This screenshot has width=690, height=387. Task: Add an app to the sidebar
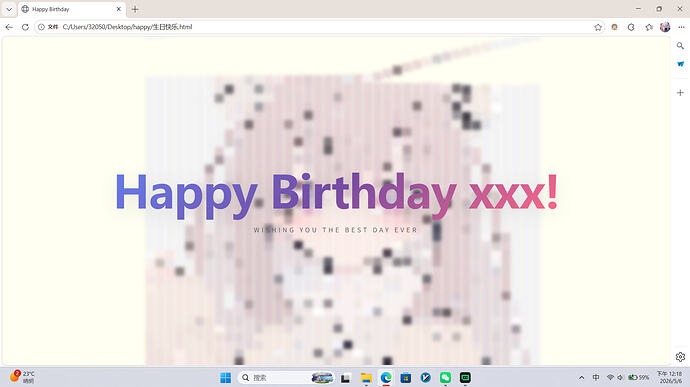coord(680,92)
